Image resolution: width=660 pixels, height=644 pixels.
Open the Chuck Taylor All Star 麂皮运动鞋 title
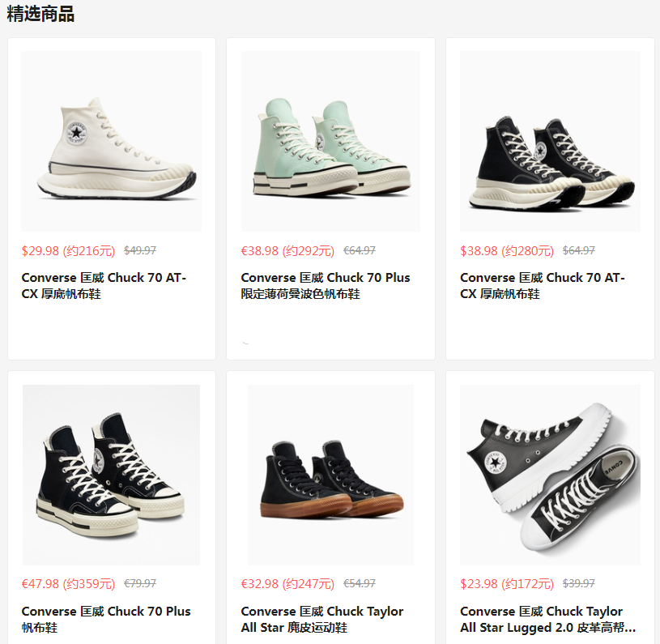(x=322, y=619)
